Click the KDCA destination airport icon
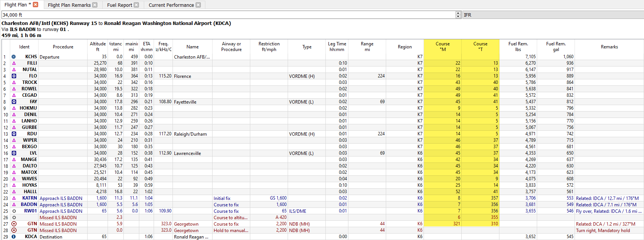 (x=14, y=237)
